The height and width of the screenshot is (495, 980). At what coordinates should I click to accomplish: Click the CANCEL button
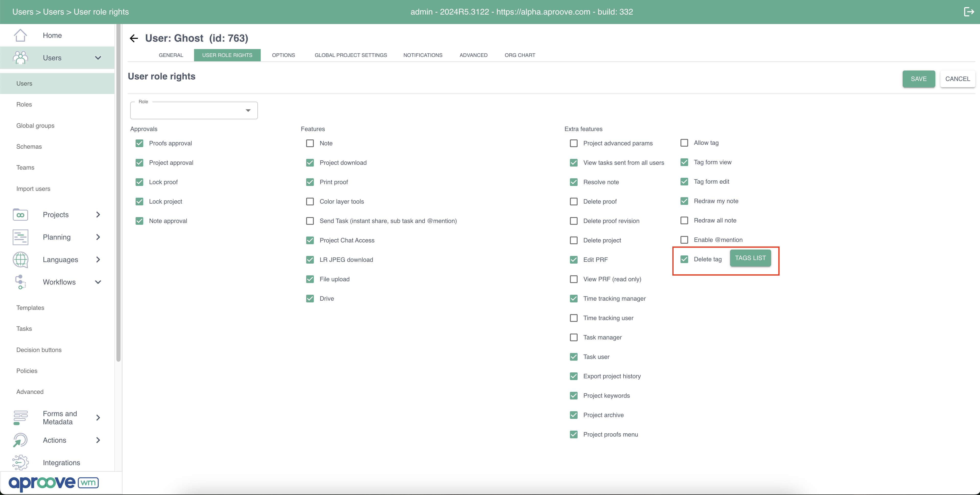pyautogui.click(x=958, y=79)
